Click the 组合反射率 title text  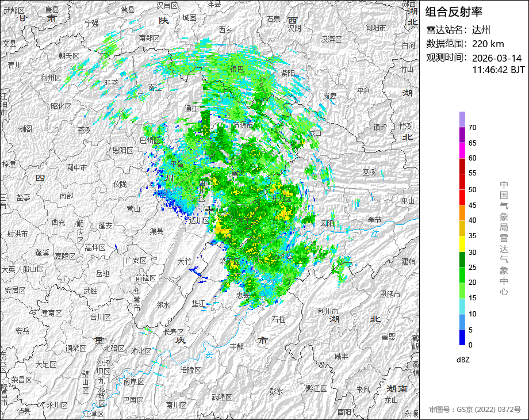(454, 12)
